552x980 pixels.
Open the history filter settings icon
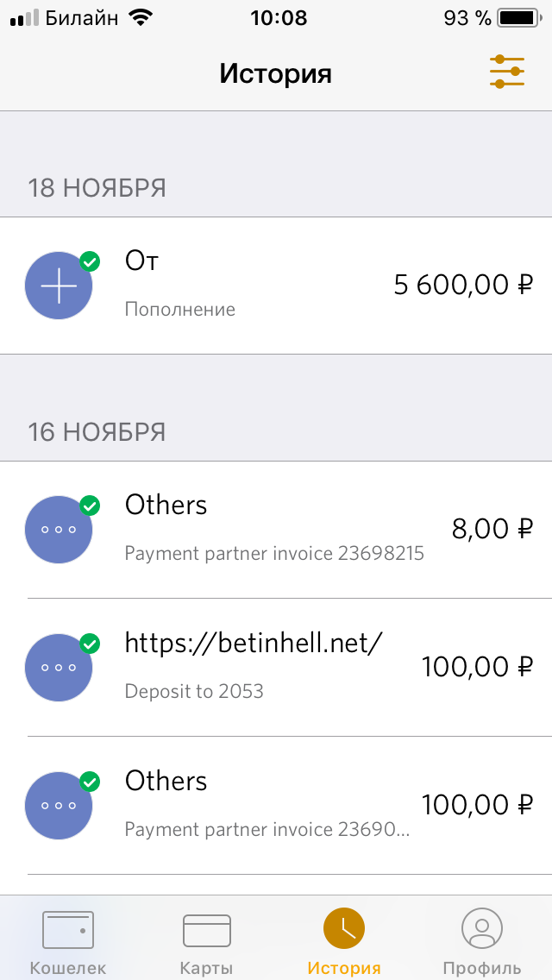(x=506, y=72)
